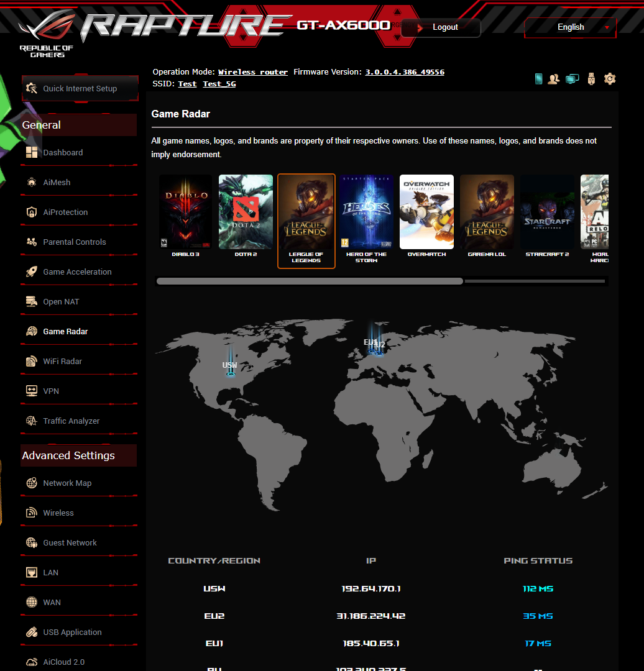Click the Test_5G SSID link
The height and width of the screenshot is (671, 644).
coord(219,84)
